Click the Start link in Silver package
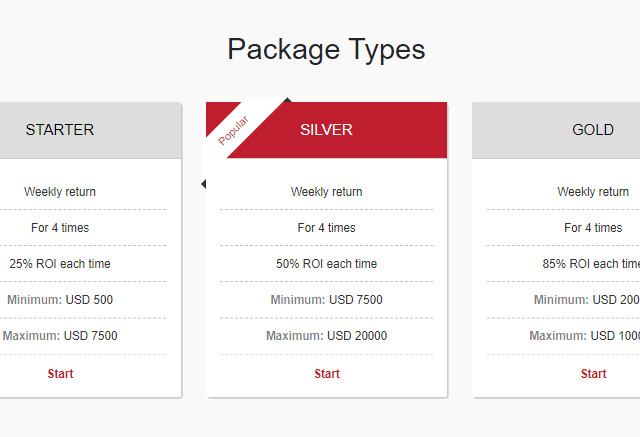The height and width of the screenshot is (437, 640). coord(327,373)
